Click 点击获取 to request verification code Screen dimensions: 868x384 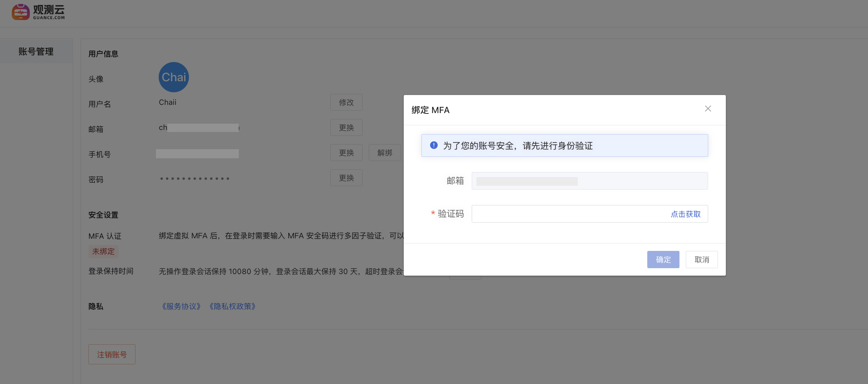point(685,214)
